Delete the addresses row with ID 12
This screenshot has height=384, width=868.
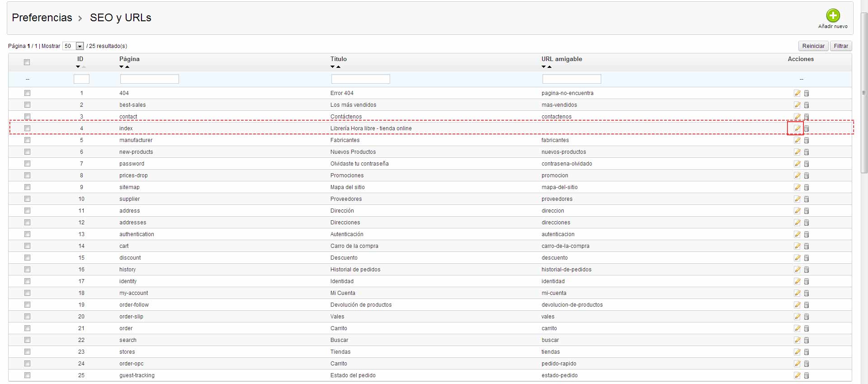[x=807, y=223]
